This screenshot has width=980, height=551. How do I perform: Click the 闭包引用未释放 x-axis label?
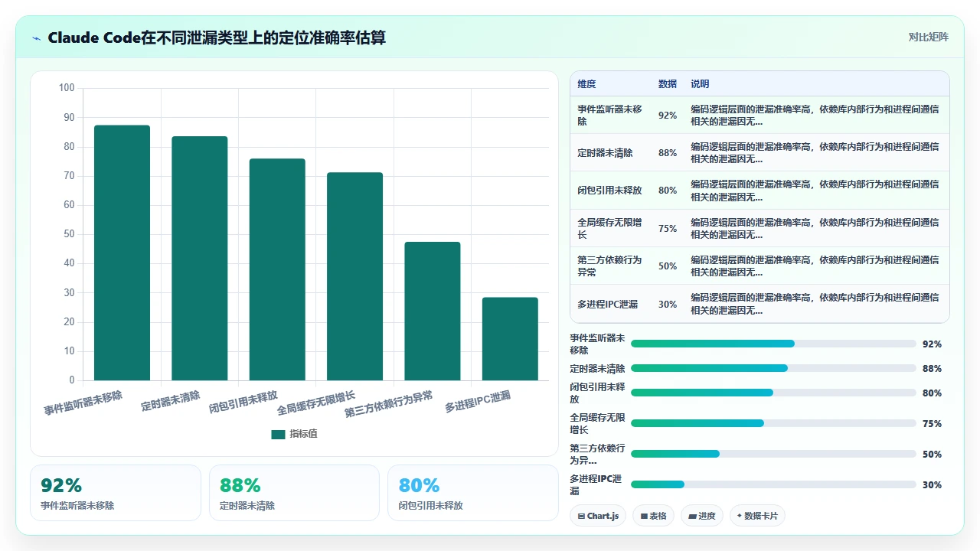243,402
